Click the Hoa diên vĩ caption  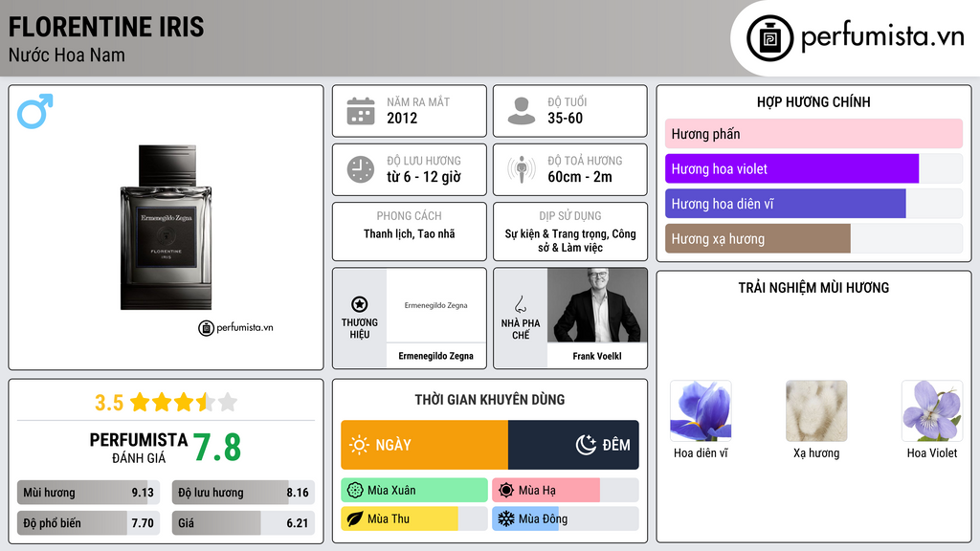(701, 452)
